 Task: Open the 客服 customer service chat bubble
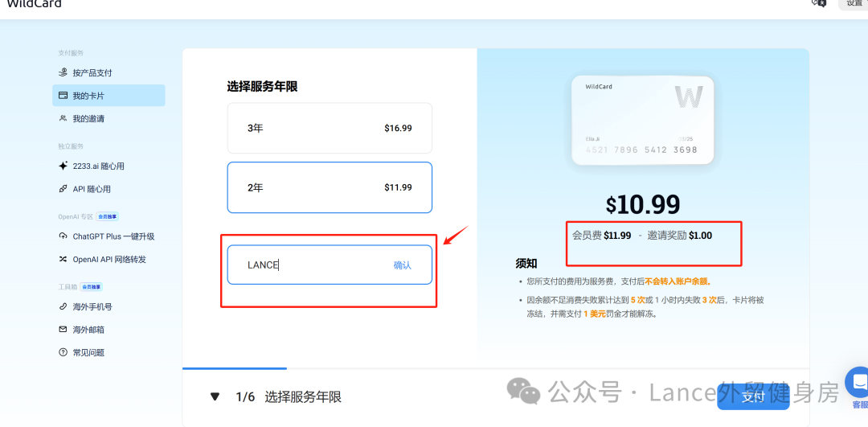(858, 383)
